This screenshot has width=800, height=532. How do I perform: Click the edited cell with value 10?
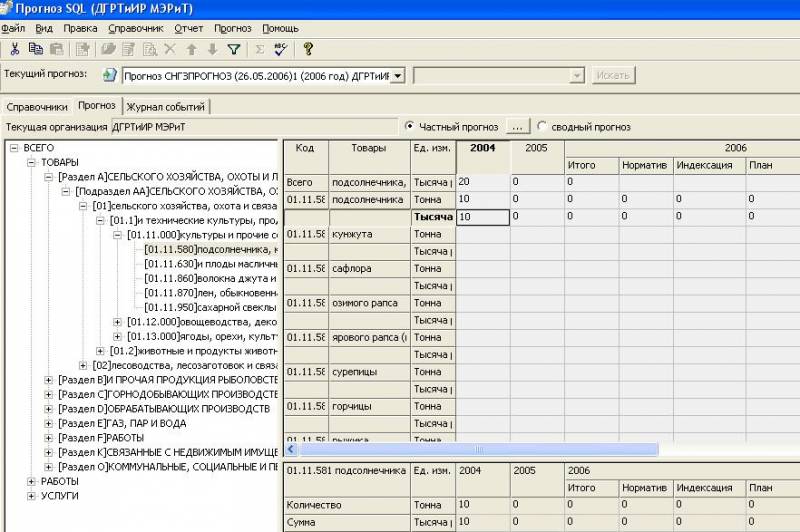pos(483,217)
